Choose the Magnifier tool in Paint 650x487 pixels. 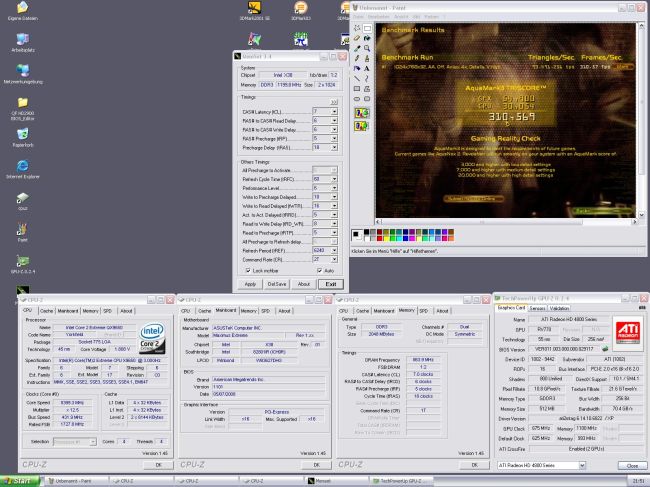[367, 48]
